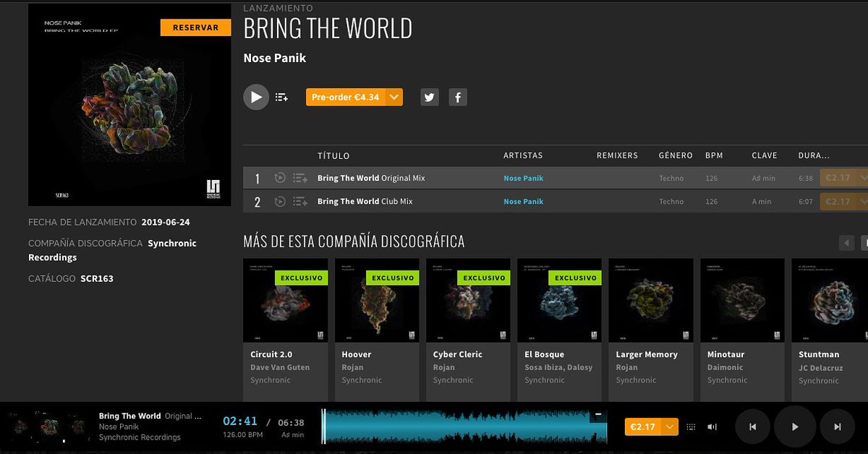
Task: Click elapsed time 02:41 in player
Action: tap(240, 421)
